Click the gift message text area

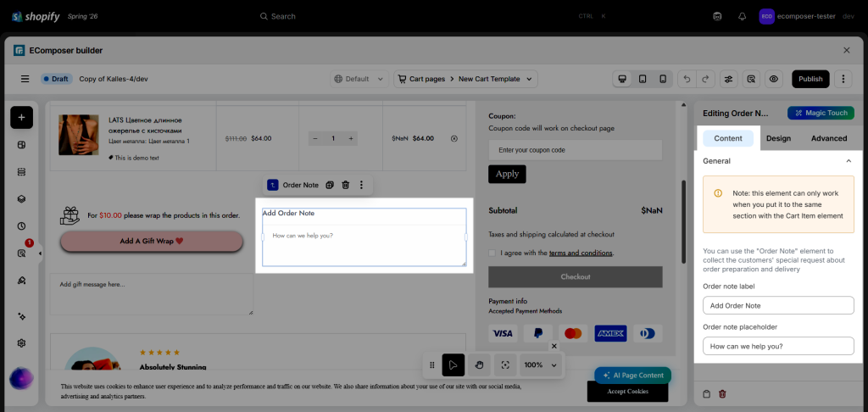point(151,294)
